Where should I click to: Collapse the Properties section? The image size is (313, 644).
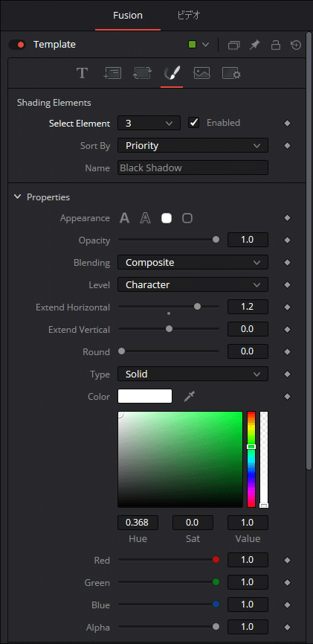point(17,197)
